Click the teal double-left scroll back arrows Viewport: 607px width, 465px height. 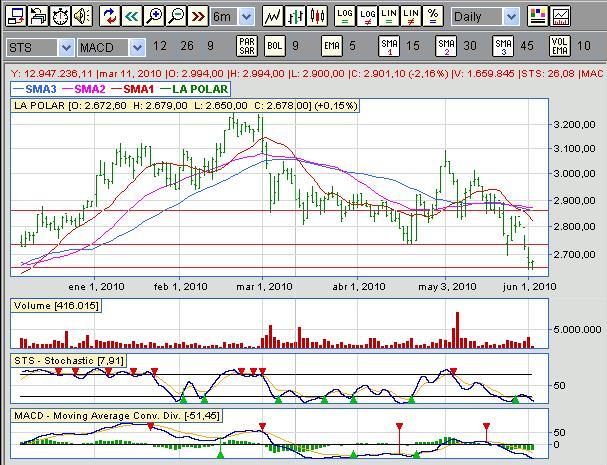pos(132,16)
